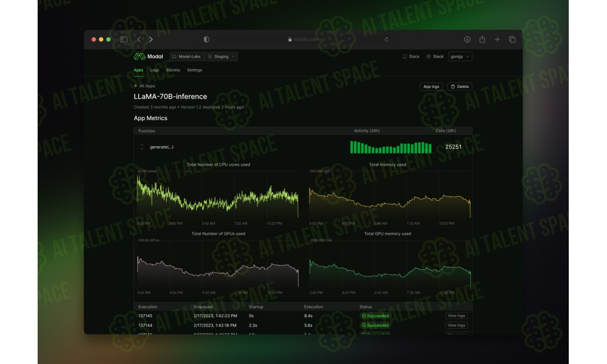Open the Modal-Labs workspace selector

(186, 56)
